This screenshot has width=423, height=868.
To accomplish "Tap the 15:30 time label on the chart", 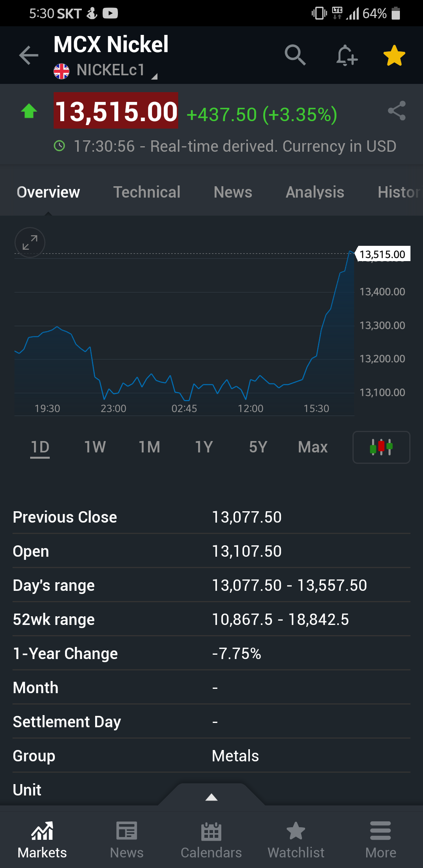I will pos(316,409).
